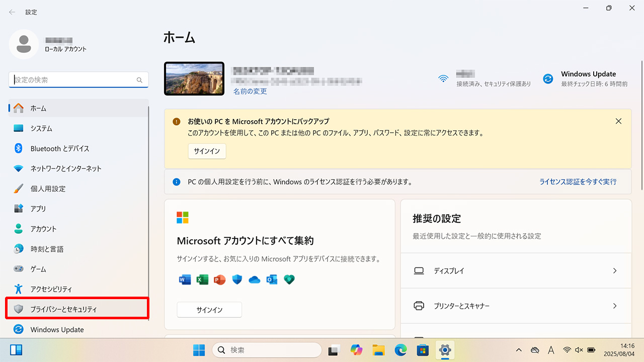Show hidden icons tray chevron

point(519,350)
